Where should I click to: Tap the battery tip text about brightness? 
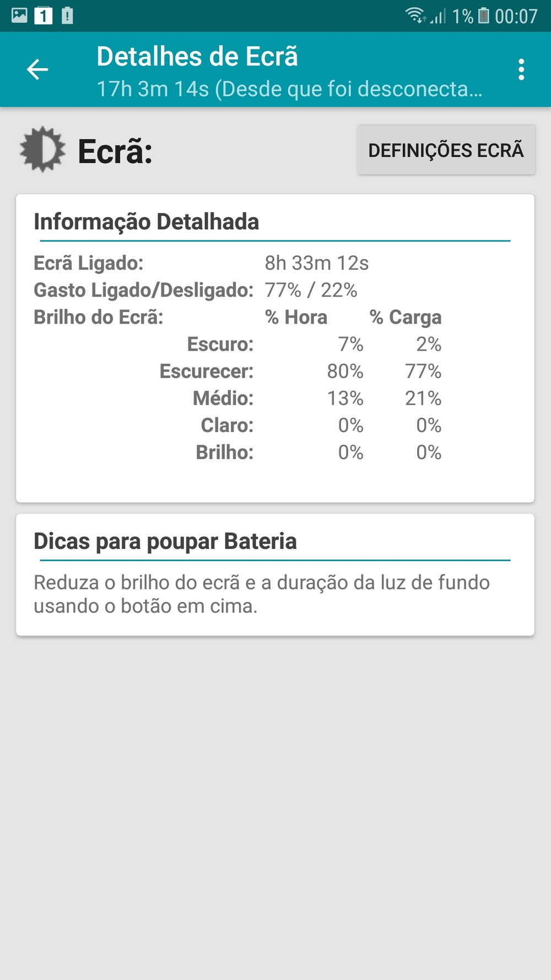262,594
